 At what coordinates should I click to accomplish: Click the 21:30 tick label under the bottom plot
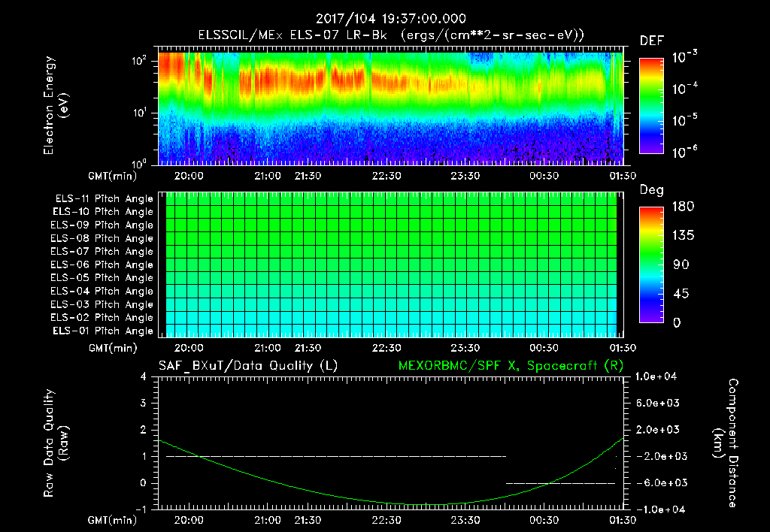pos(308,520)
